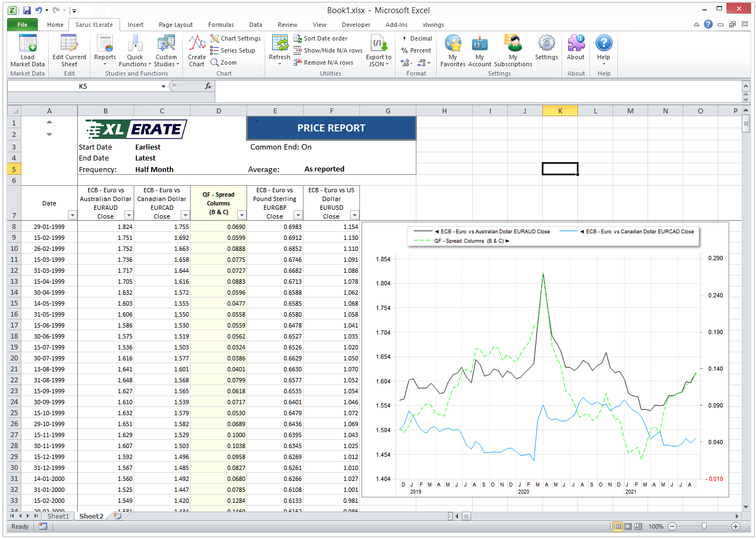The image size is (756, 539).
Task: Switch to the Sheet1 worksheet tab
Action: [58, 516]
